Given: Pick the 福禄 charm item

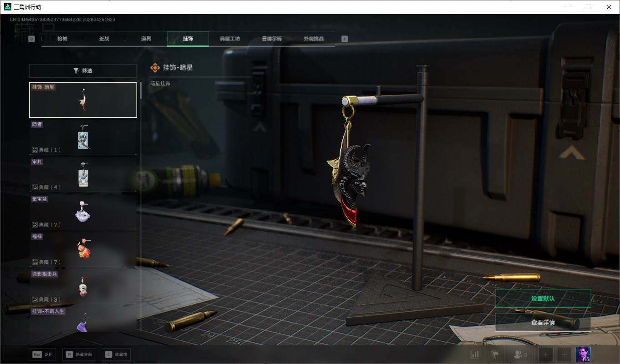Looking at the screenshot, I should [x=83, y=249].
